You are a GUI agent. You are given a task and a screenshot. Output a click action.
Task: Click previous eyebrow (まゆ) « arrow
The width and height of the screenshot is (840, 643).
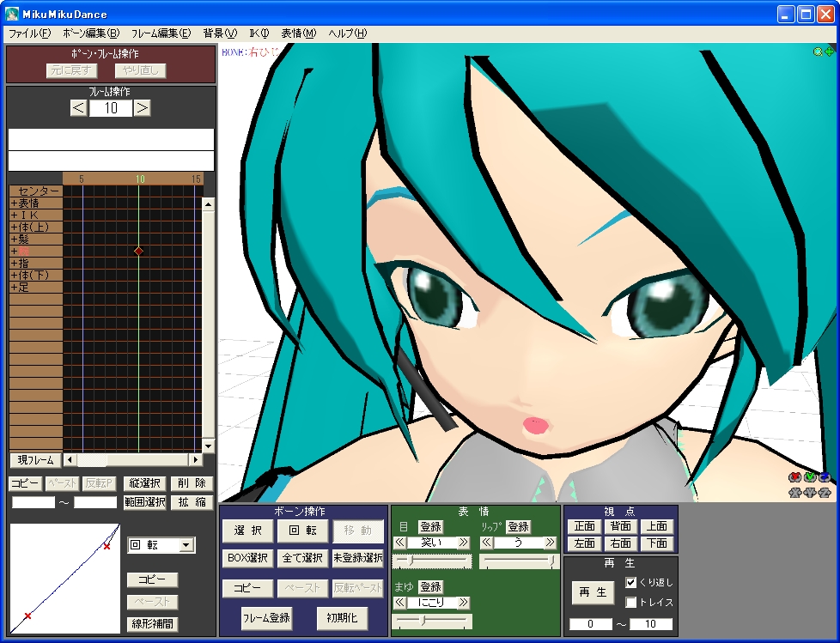(399, 603)
